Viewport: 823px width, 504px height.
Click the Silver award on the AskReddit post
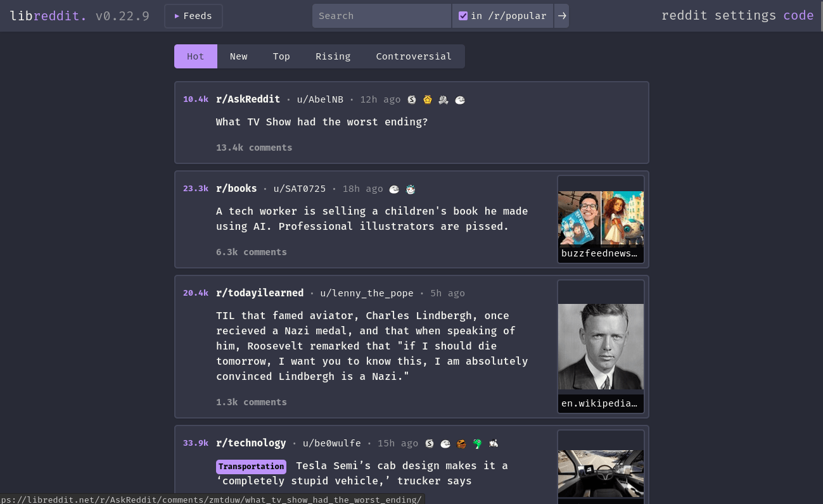[412, 99]
